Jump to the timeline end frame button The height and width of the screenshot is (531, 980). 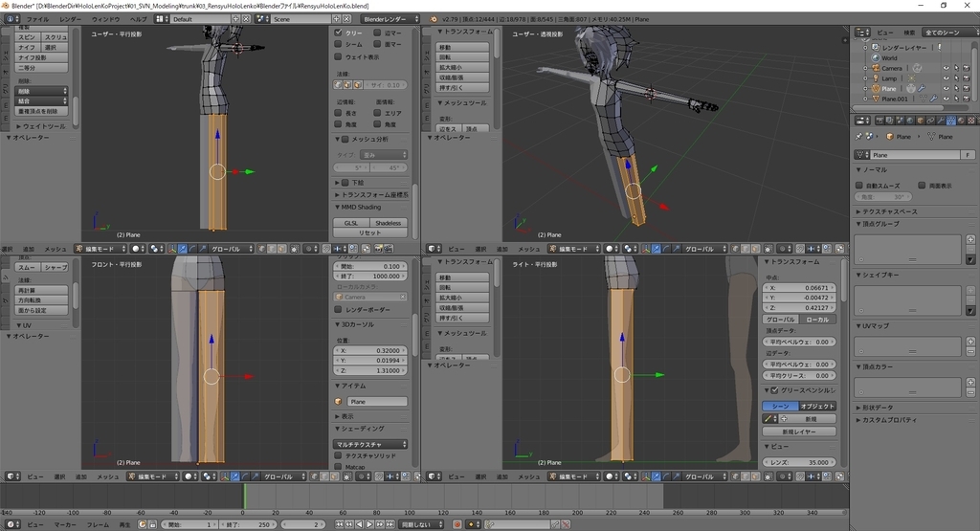pos(390,524)
